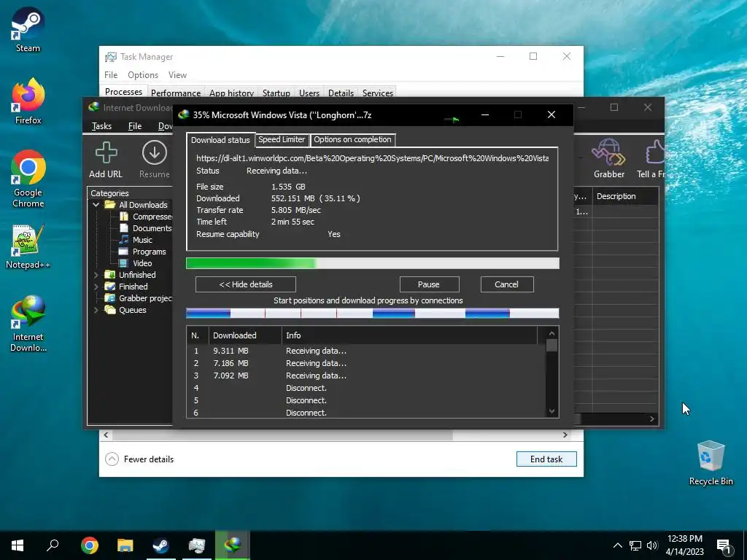Screen dimensions: 747x560
Task: Open Task Manager Details tab
Action: pyautogui.click(x=341, y=93)
